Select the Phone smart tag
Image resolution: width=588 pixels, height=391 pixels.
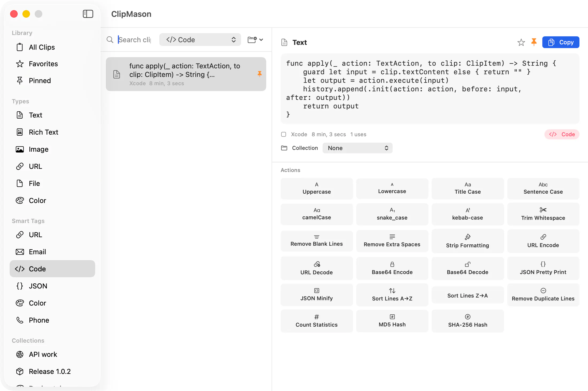[52, 320]
